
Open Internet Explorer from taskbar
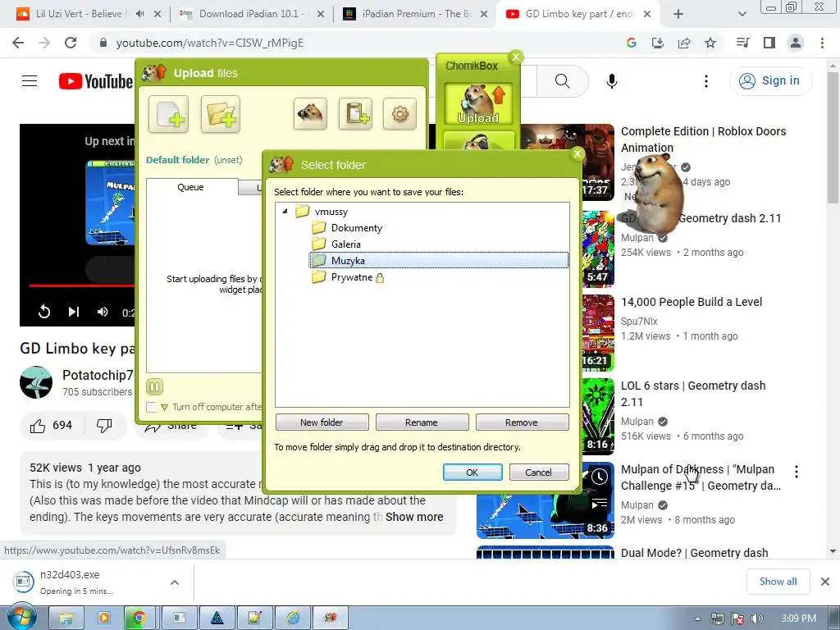pos(293,618)
